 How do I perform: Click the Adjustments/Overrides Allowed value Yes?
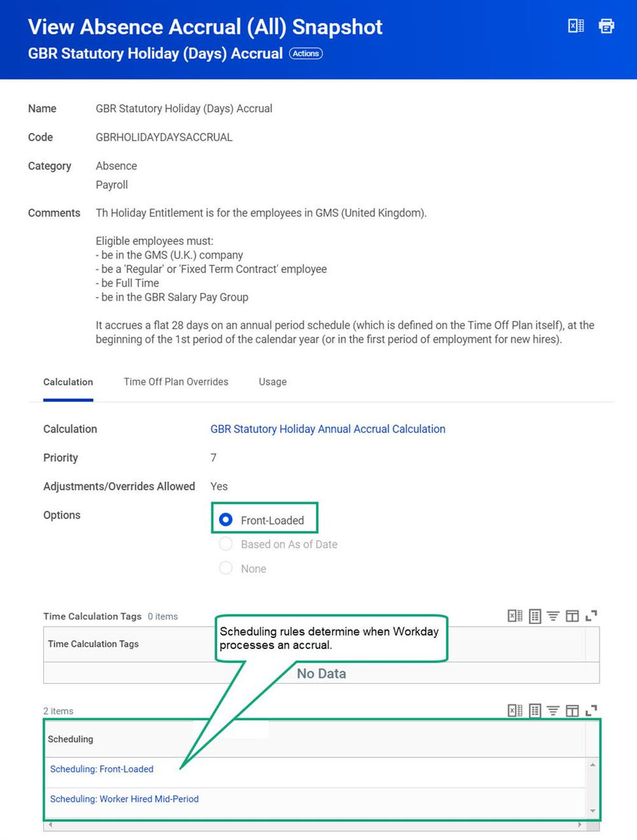219,486
